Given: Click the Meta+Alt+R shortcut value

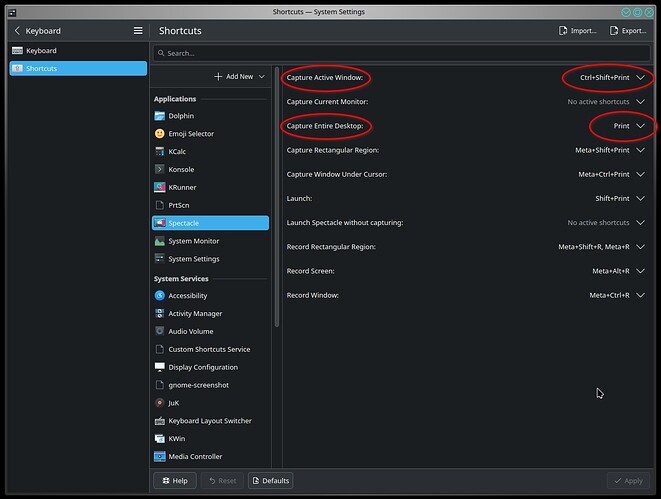Looking at the screenshot, I should pyautogui.click(x=611, y=271).
